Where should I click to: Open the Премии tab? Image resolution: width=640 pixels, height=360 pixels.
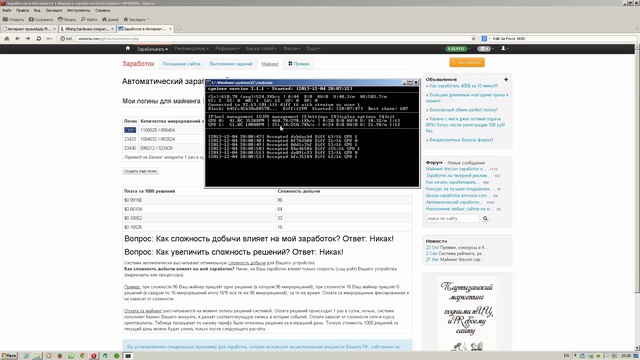pos(299,64)
